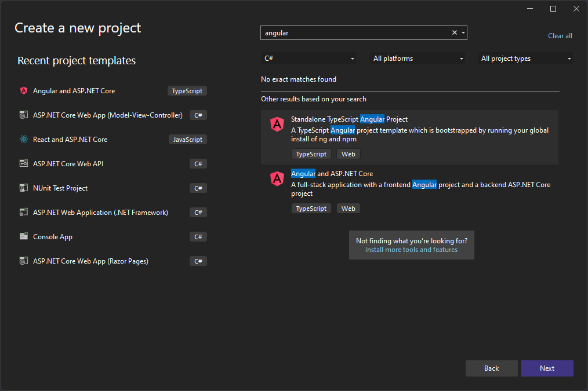The height and width of the screenshot is (391, 588).
Task: Click the Angular logo on Angular and ASP.NET Core result
Action: coord(277,179)
